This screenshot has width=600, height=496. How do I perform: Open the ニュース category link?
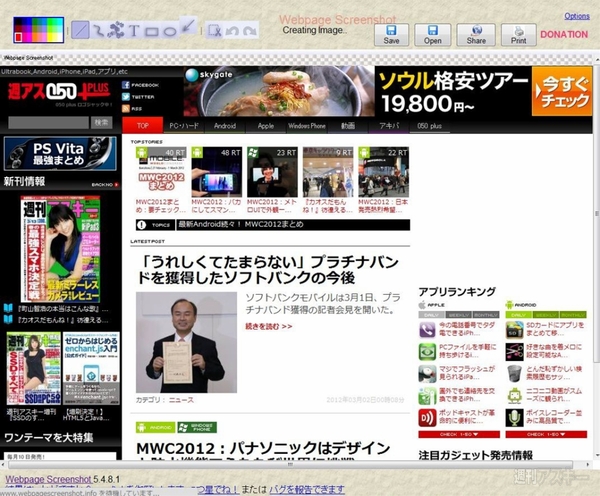[181, 400]
